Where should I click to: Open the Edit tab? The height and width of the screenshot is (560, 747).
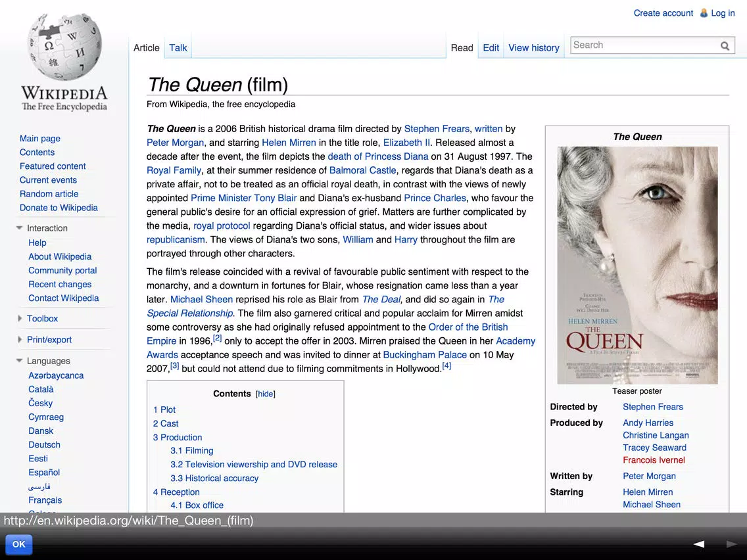click(491, 47)
